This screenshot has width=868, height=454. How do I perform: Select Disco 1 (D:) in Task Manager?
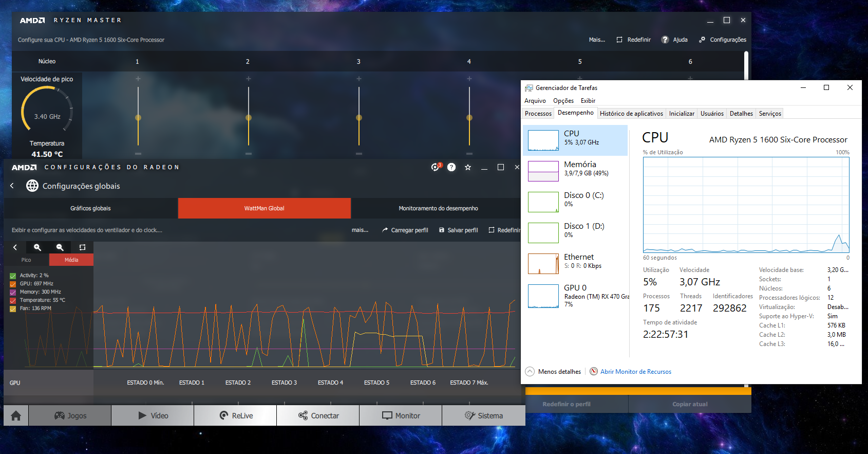click(575, 233)
